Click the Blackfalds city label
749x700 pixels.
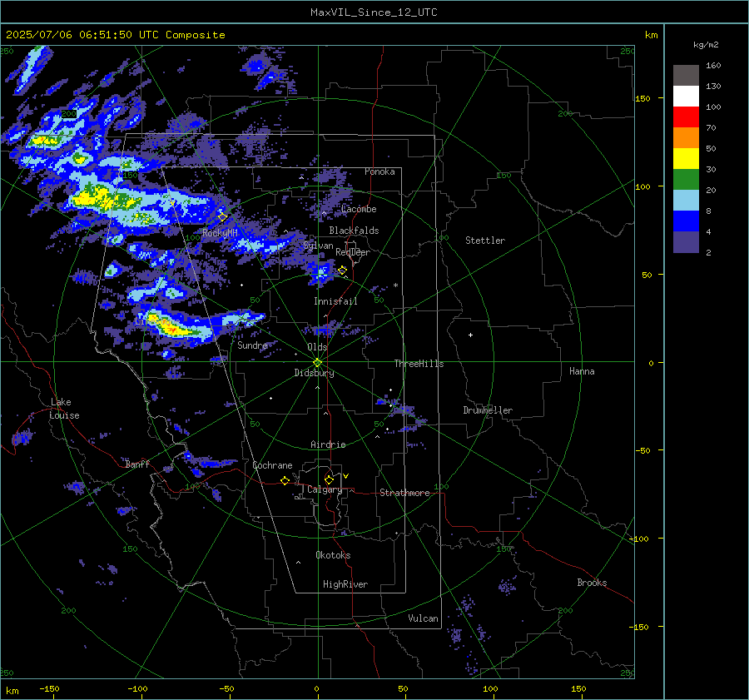tap(354, 231)
